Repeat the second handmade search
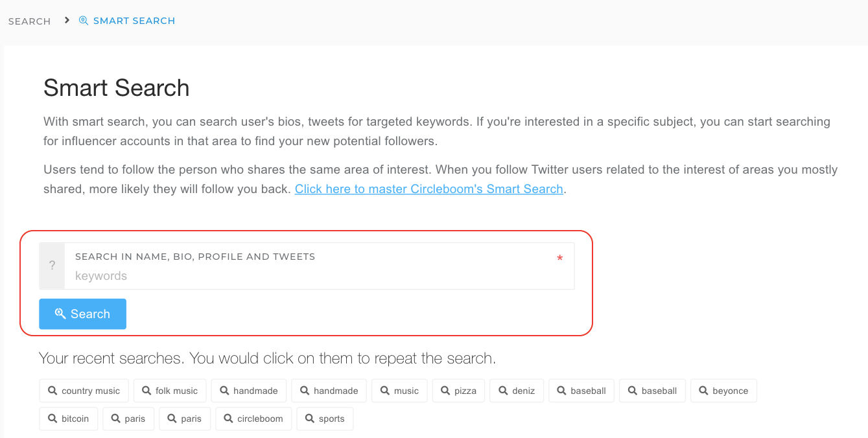 [x=329, y=390]
